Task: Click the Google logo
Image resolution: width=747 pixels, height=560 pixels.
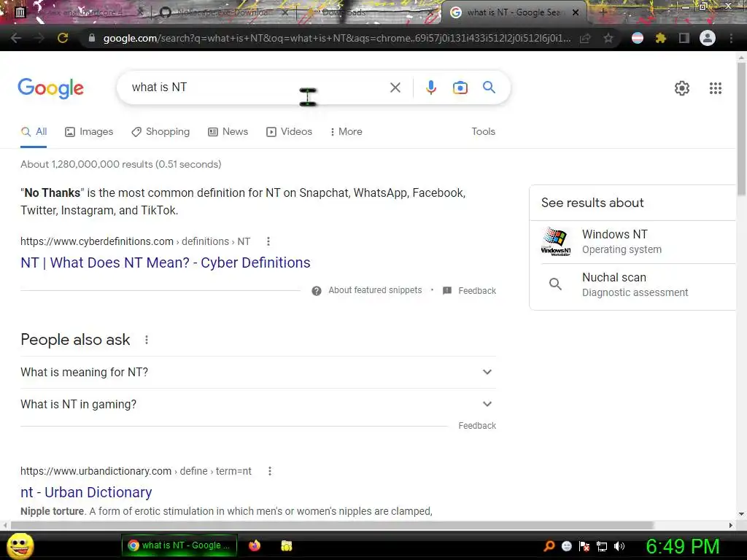Action: [50, 88]
